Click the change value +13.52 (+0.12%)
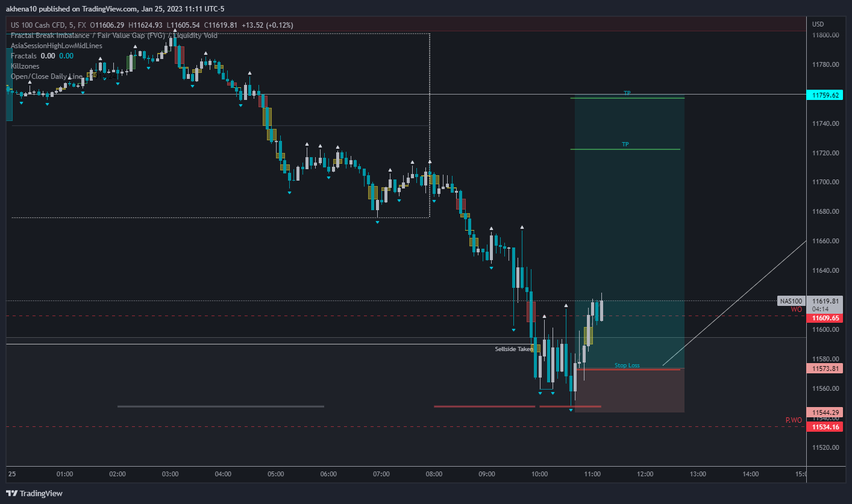Image resolution: width=852 pixels, height=504 pixels. [266, 25]
